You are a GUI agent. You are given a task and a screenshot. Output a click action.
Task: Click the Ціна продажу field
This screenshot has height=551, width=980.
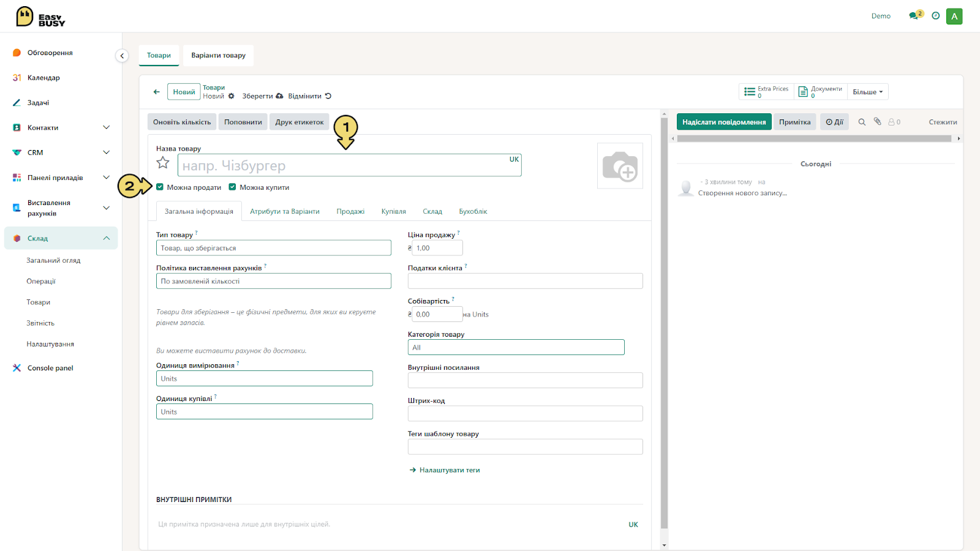coord(437,248)
